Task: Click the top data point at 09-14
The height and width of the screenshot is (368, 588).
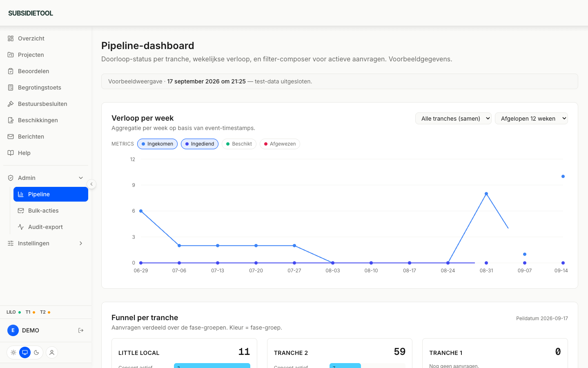Action: 563,177
